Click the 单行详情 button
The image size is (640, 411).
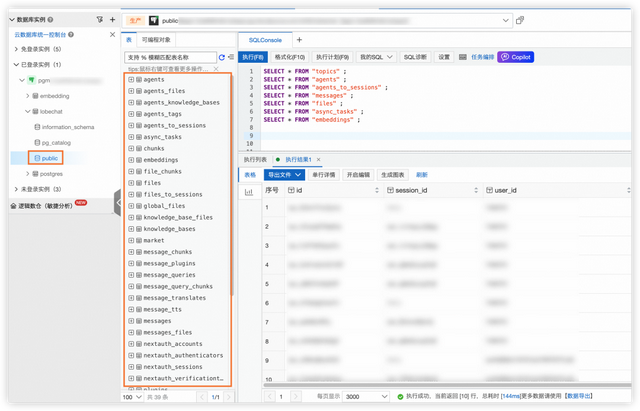click(324, 175)
